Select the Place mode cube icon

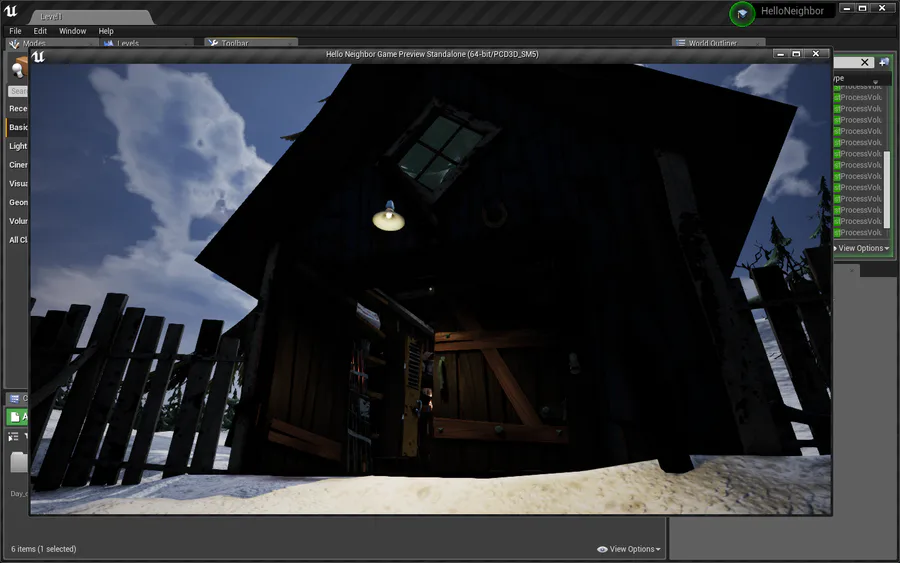click(20, 67)
